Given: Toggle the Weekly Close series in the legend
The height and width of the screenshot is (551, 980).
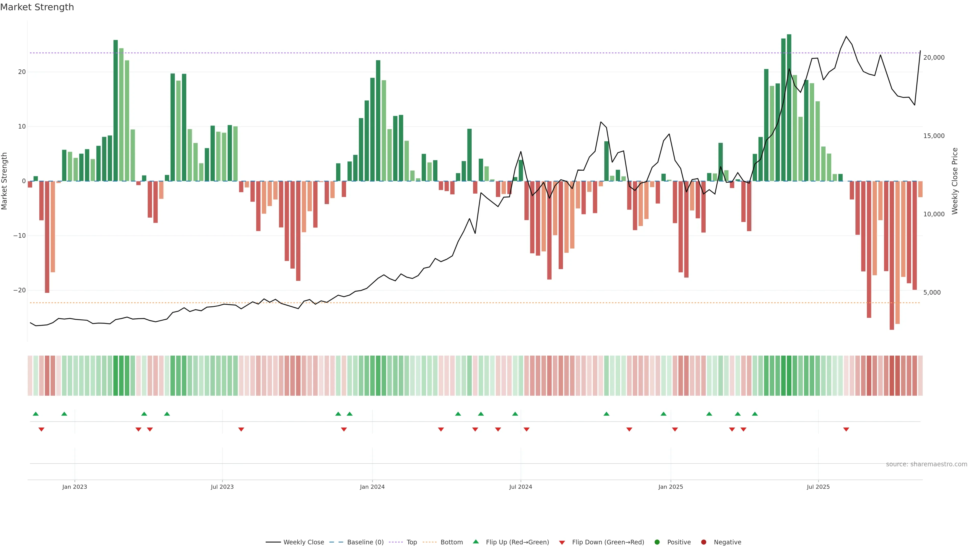Looking at the screenshot, I should tap(303, 542).
